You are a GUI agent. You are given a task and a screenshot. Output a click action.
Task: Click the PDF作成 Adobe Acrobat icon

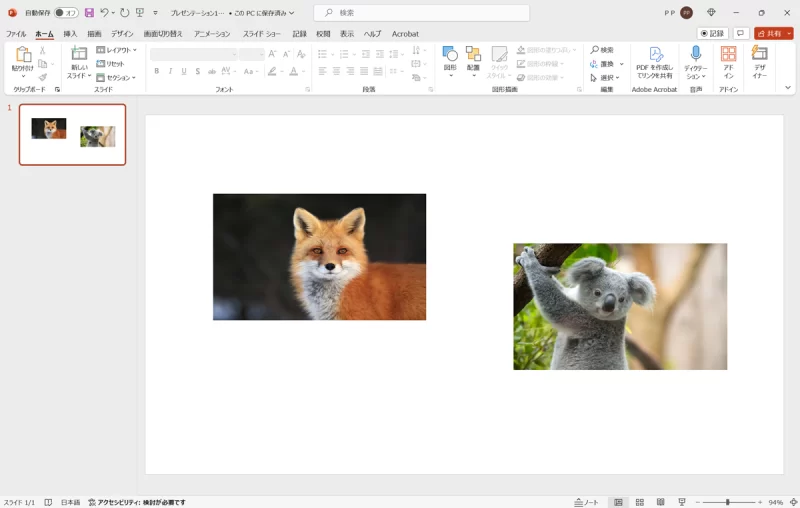point(655,54)
